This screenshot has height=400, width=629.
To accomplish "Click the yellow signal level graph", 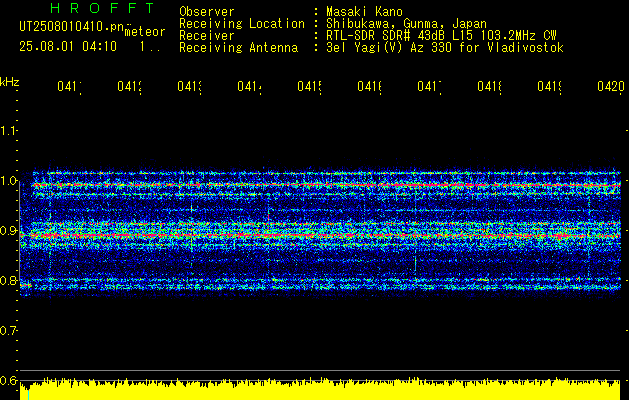I will coord(320,389).
